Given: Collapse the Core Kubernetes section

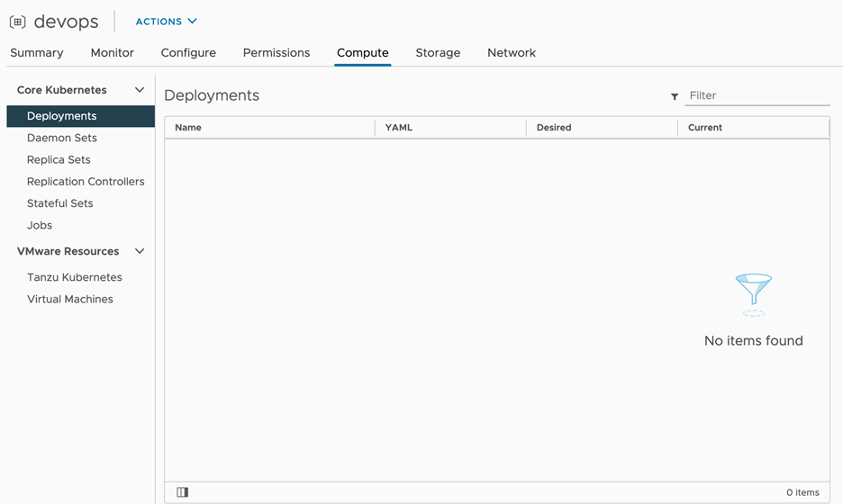Looking at the screenshot, I should [140, 90].
